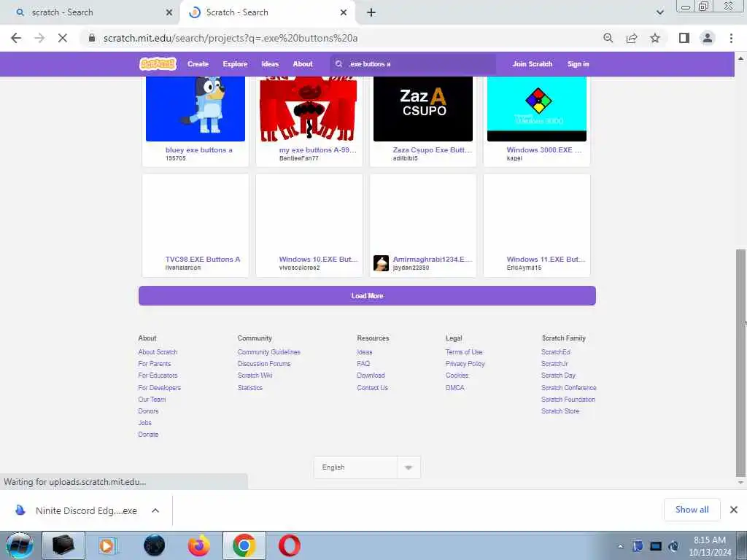
Task: Open the Bluey project thumbnail
Action: click(x=196, y=109)
